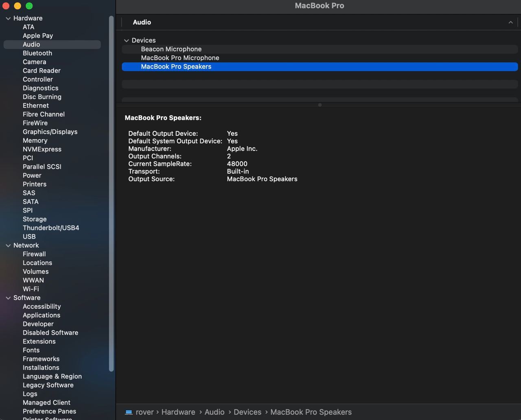Select Language & Region entry
The width and height of the screenshot is (521, 420).
coord(52,377)
